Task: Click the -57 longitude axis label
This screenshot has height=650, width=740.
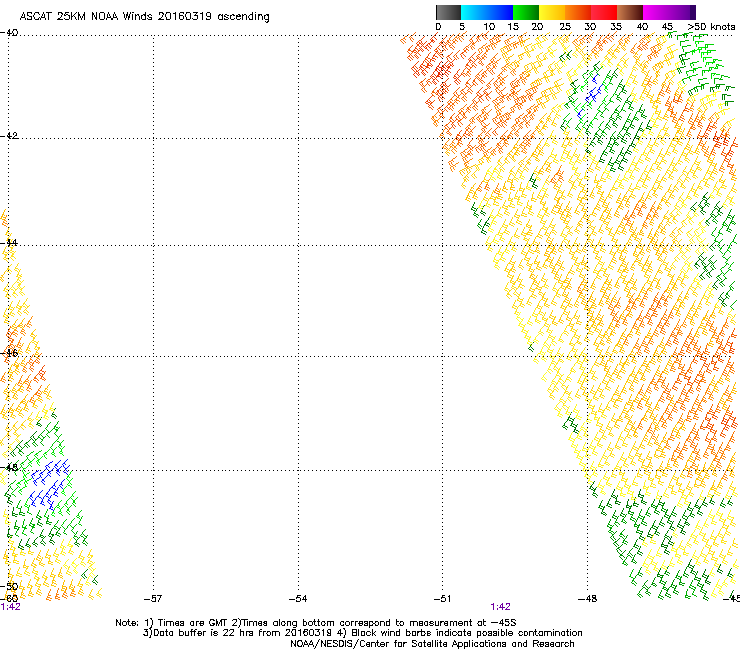Action: pyautogui.click(x=153, y=599)
